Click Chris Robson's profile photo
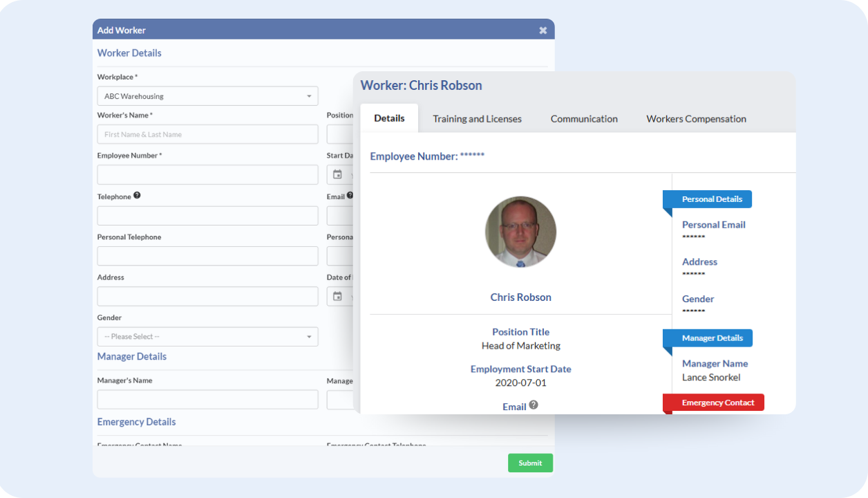The height and width of the screenshot is (498, 868). 520,232
